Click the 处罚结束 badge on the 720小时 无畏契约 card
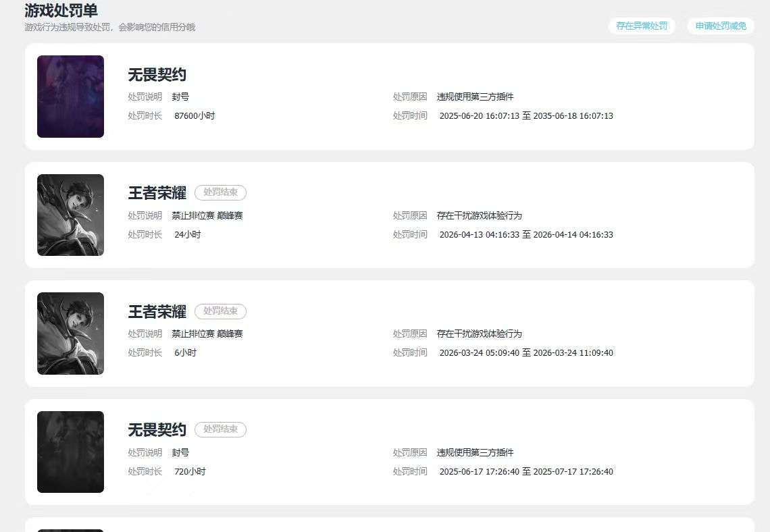This screenshot has height=532, width=770. (x=220, y=429)
